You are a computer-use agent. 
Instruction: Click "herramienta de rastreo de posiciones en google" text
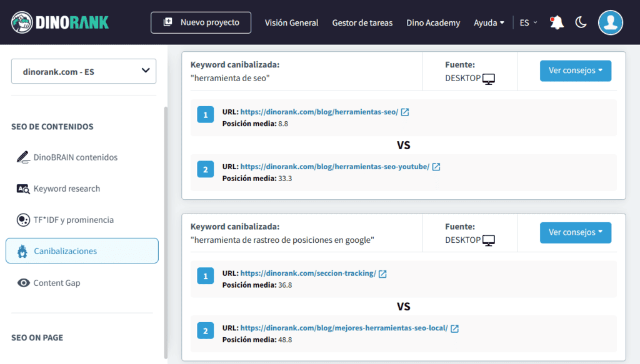click(x=282, y=240)
